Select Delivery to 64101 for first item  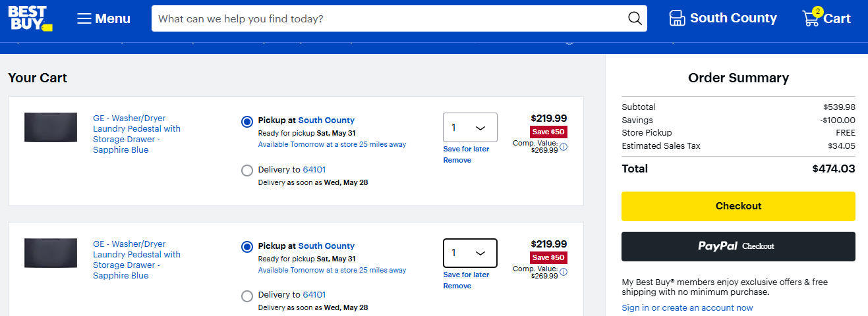(247, 171)
